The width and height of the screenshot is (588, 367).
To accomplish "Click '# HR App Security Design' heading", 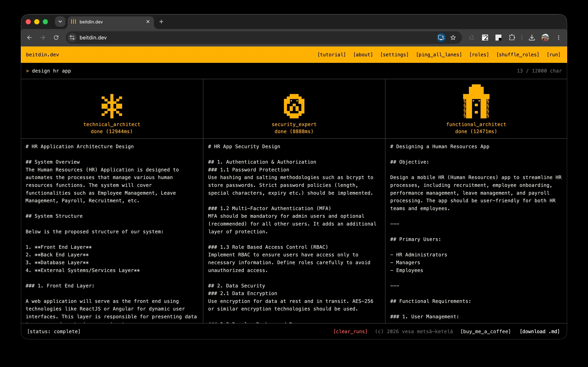I will click(x=244, y=147).
